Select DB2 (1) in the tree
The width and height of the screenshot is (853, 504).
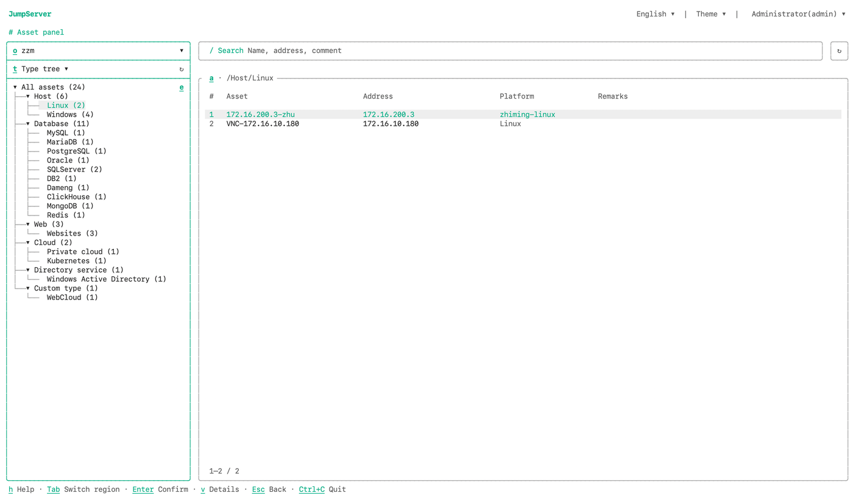(x=62, y=179)
